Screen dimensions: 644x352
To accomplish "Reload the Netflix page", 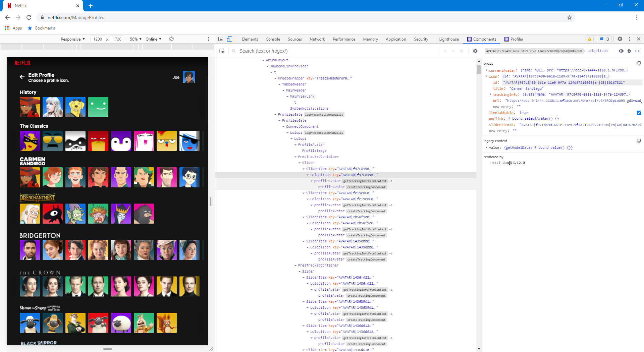I will [29, 17].
